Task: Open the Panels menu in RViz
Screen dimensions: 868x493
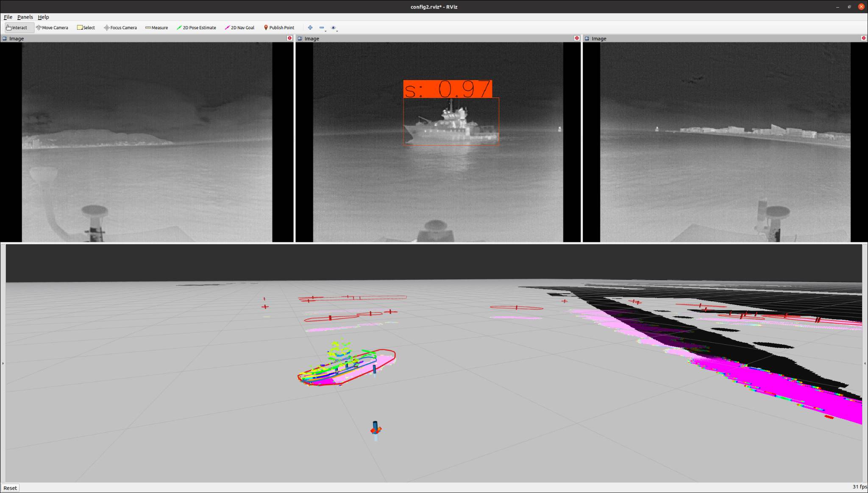Action: point(25,17)
